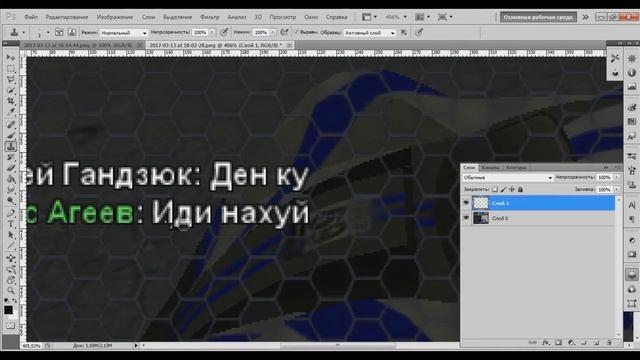This screenshot has height=360, width=640.
Task: Toggle the Выравн. (Aligned) checkbox
Action: point(297,32)
